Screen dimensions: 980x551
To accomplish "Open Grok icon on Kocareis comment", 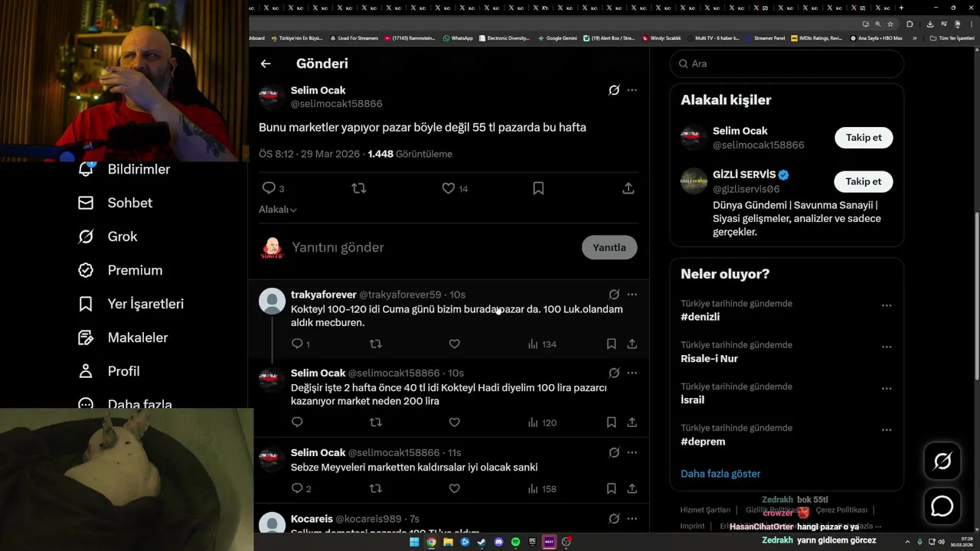I will pos(614,519).
